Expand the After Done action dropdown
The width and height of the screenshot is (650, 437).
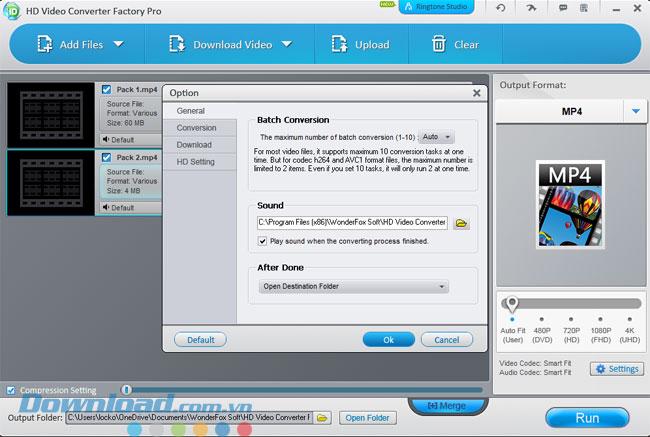tap(352, 287)
